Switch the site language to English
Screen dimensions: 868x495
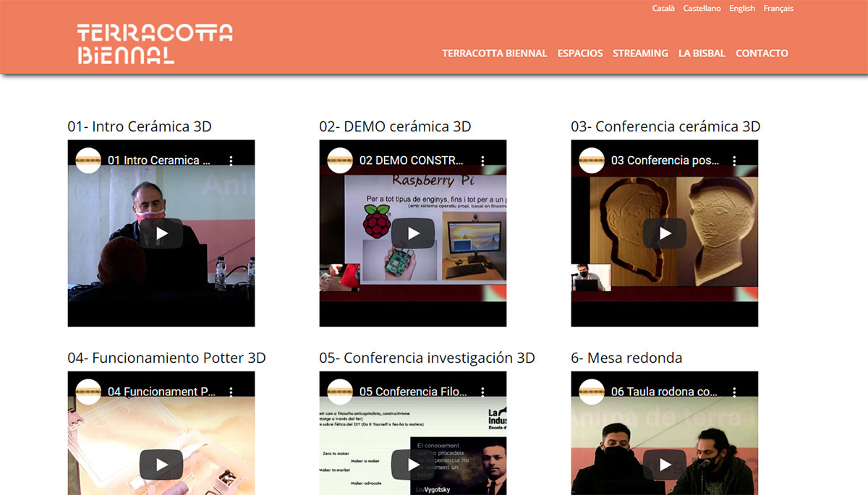tap(742, 9)
